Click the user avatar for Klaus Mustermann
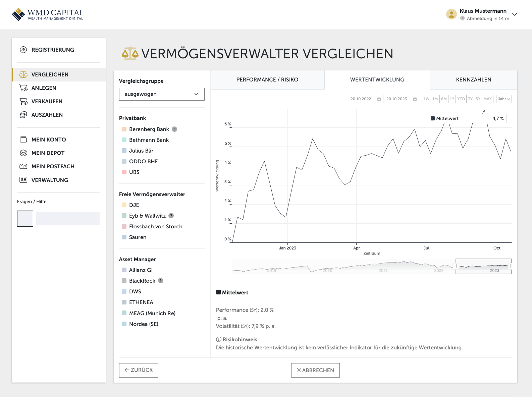The image size is (532, 397). click(451, 14)
